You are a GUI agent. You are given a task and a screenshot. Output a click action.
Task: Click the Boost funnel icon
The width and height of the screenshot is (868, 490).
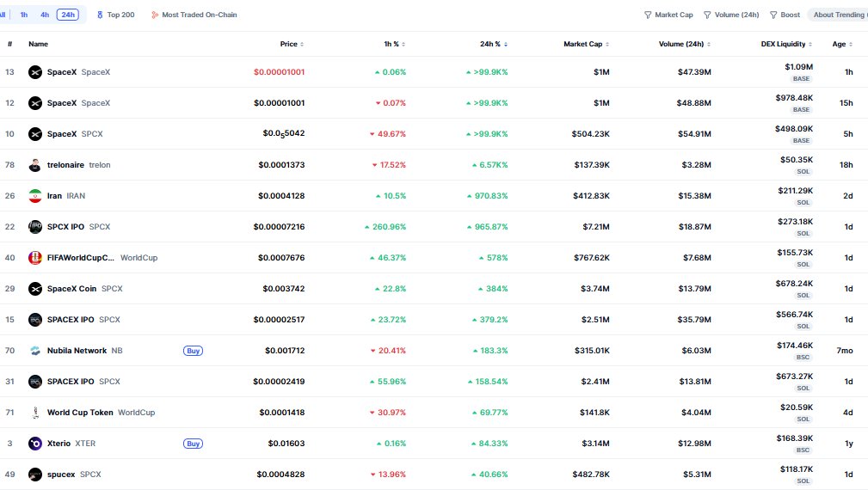(x=773, y=15)
